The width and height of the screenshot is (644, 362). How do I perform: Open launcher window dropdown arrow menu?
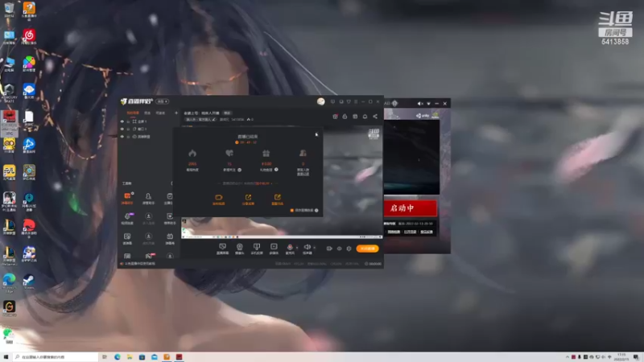pyautogui.click(x=428, y=104)
